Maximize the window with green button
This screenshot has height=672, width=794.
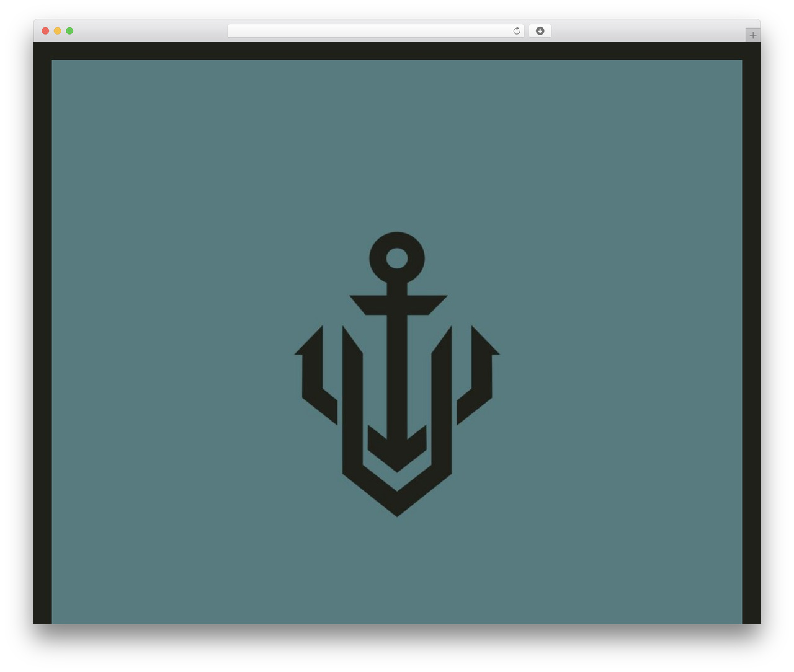pos(69,31)
